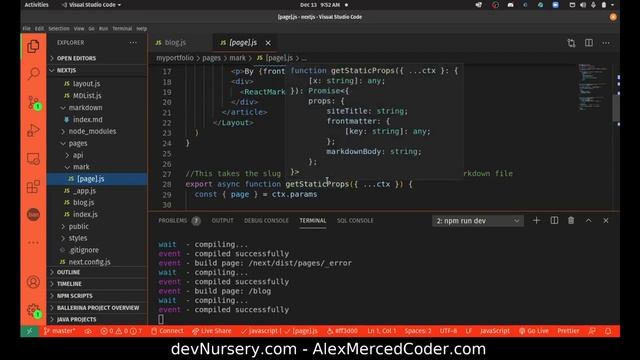Image resolution: width=640 pixels, height=360 pixels.
Task: Create a new terminal with plus icon
Action: coord(536,220)
